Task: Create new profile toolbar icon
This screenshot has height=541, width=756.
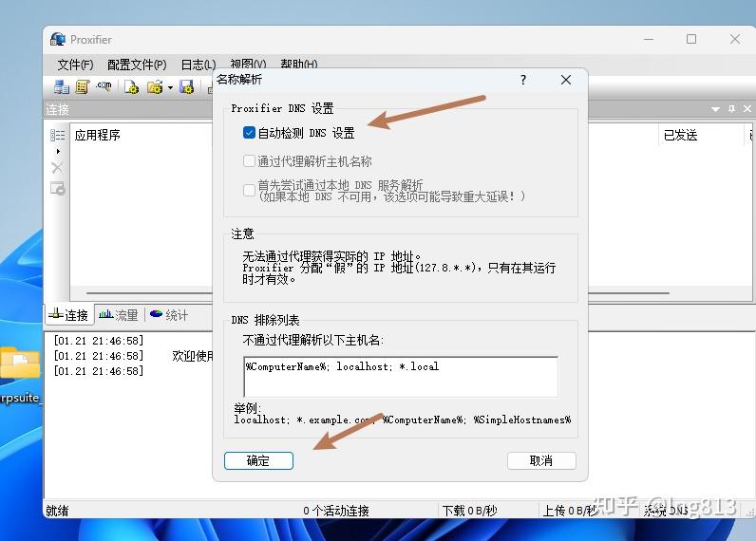Action: (131, 87)
